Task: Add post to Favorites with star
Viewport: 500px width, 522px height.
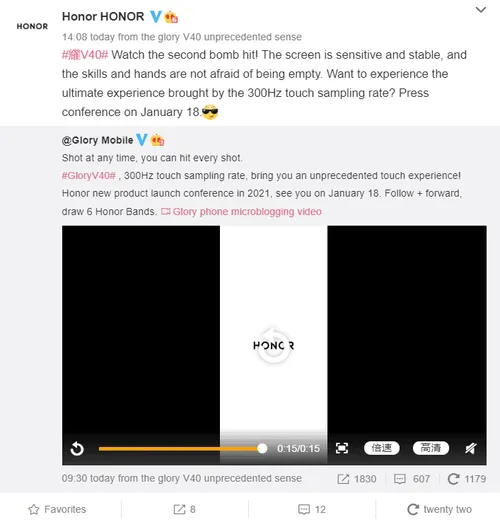Action: [57, 509]
